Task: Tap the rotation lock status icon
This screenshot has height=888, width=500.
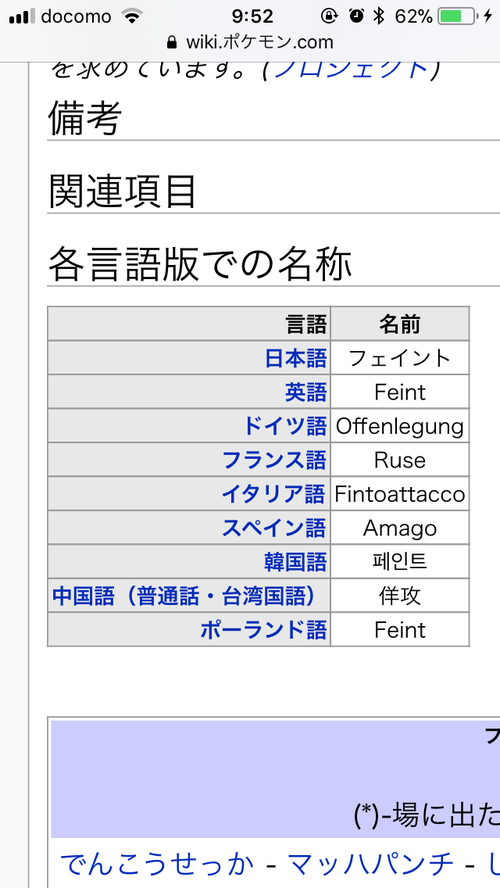Action: [x=329, y=16]
